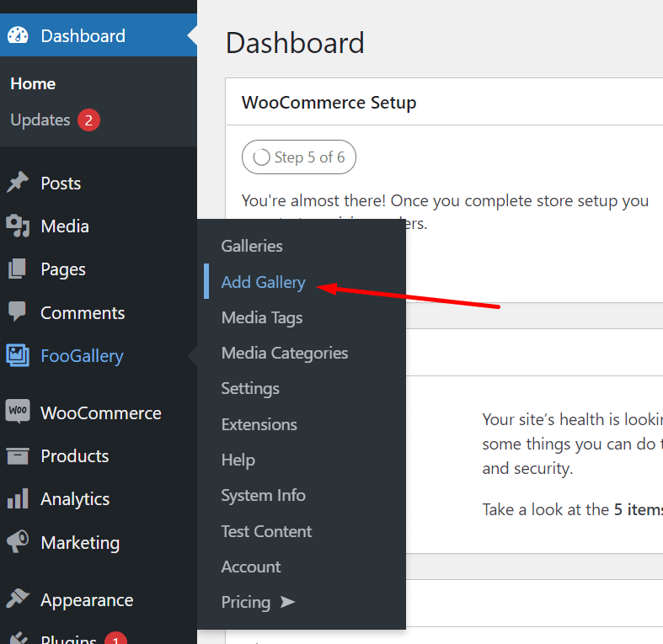Click the Dashboard gauge icon
This screenshot has width=663, height=644.
(18, 35)
